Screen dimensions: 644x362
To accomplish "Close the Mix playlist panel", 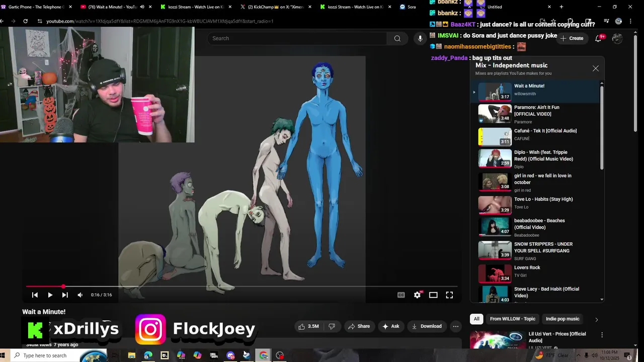I will click(x=596, y=68).
